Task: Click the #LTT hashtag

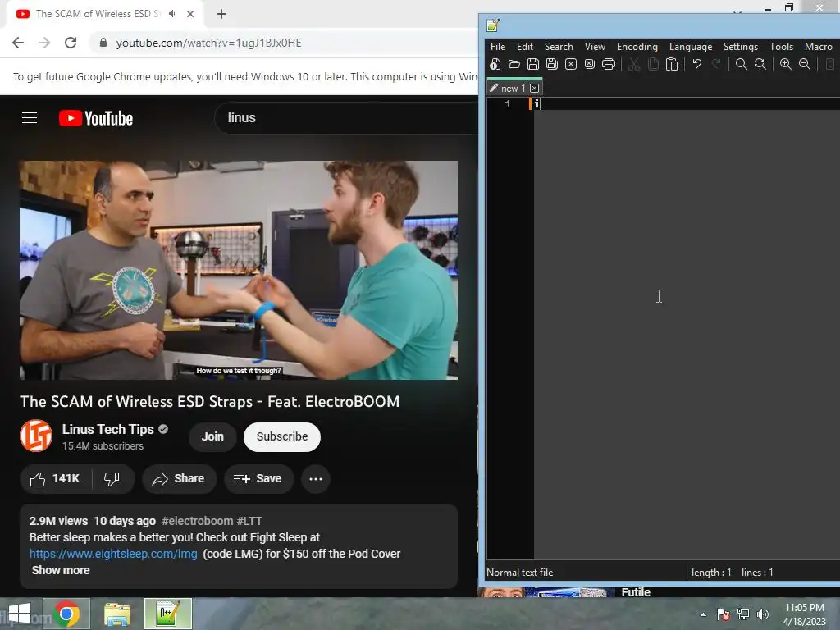Action: click(x=249, y=521)
